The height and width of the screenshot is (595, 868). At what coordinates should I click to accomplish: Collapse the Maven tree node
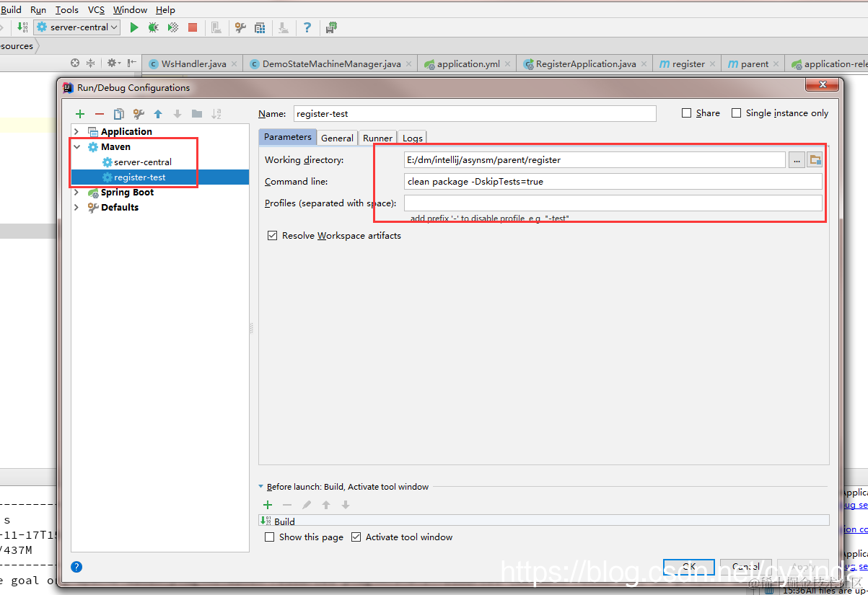[76, 146]
